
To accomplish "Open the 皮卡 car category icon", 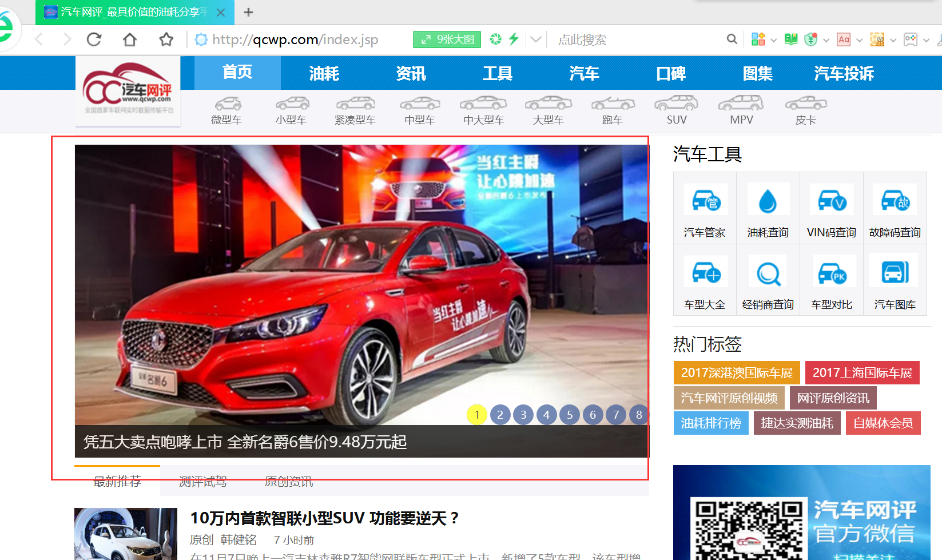I will pos(806,104).
